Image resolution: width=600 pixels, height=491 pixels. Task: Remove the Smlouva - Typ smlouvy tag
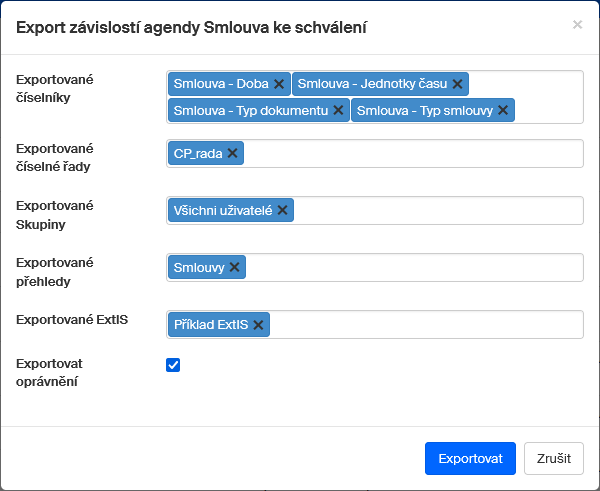click(x=503, y=110)
